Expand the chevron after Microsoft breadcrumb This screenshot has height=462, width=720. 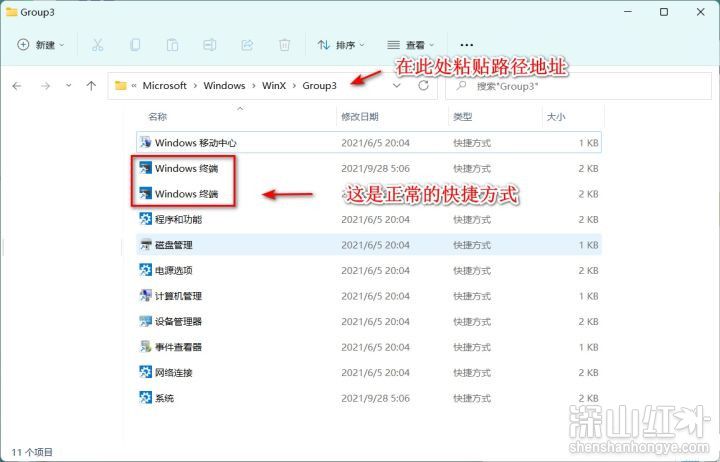click(x=195, y=86)
